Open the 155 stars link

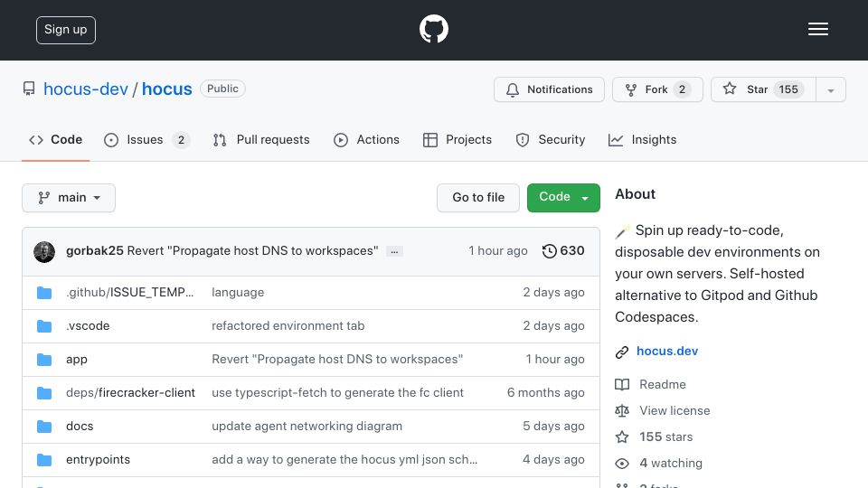tap(666, 437)
